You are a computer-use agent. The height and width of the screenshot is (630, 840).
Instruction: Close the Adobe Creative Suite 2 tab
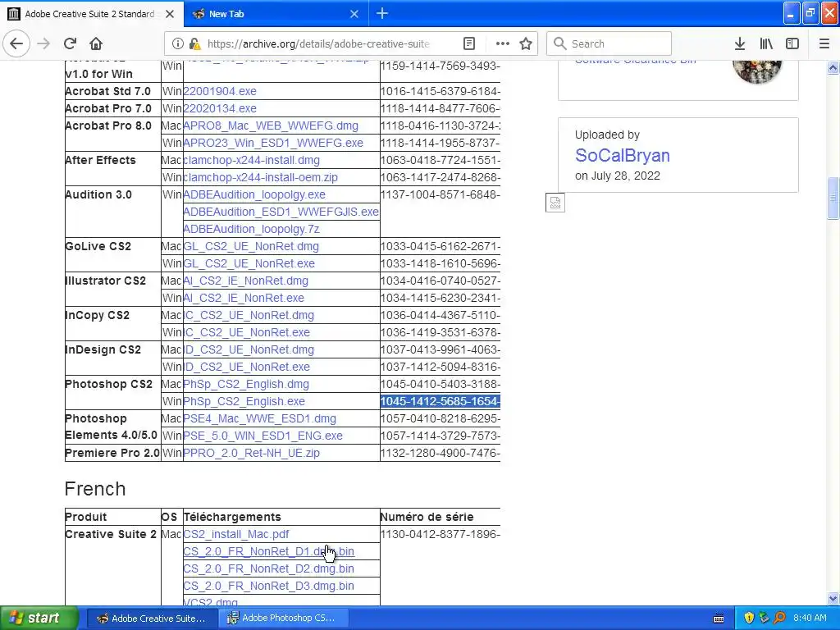(170, 14)
